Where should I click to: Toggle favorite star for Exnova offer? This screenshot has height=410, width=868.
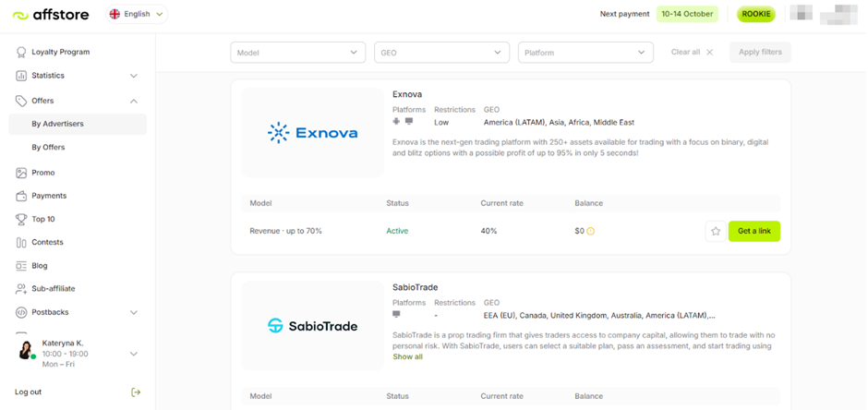[715, 231]
